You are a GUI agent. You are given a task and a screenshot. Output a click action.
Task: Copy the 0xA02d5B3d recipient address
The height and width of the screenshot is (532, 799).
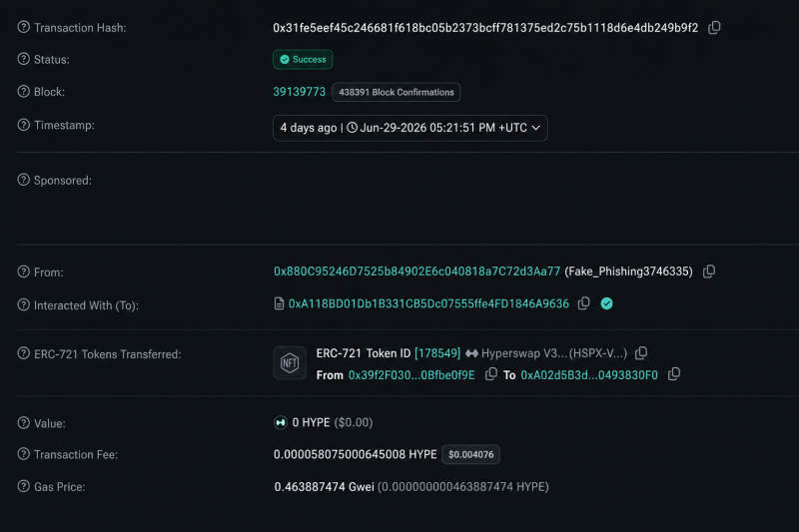pyautogui.click(x=673, y=374)
